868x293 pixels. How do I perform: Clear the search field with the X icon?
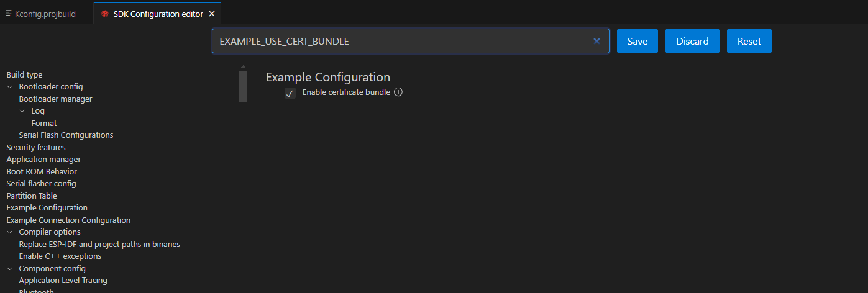click(x=596, y=42)
